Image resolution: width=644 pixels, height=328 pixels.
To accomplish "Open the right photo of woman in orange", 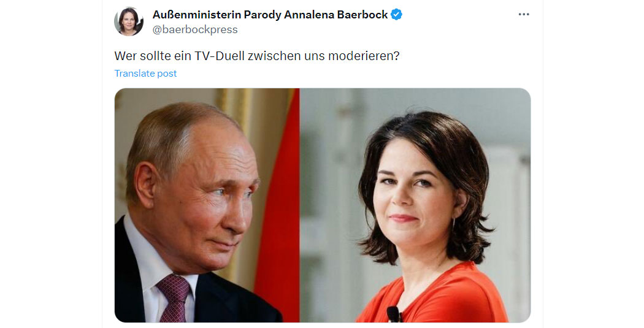I will (415, 205).
